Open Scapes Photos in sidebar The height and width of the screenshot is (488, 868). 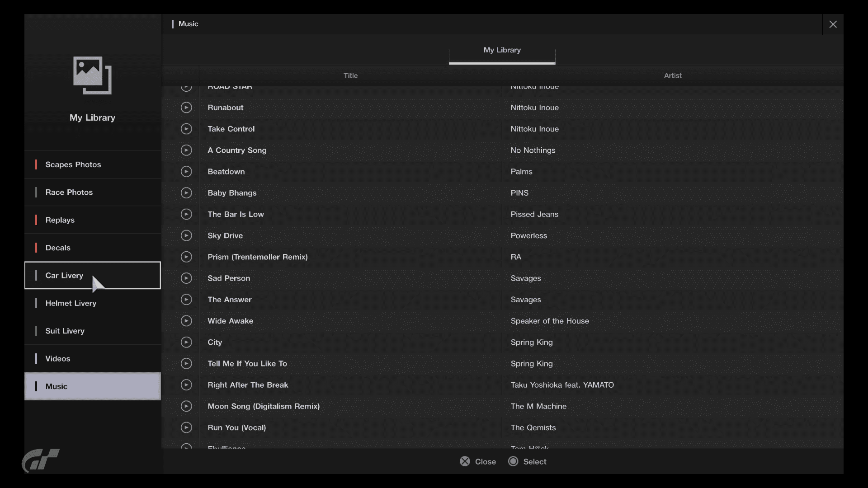(x=93, y=164)
